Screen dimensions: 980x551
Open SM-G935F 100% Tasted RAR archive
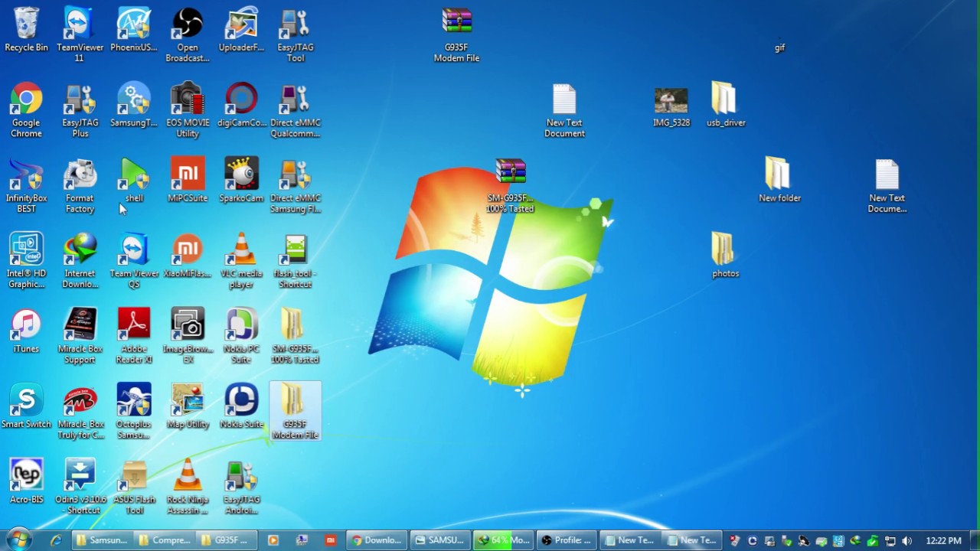tap(510, 185)
